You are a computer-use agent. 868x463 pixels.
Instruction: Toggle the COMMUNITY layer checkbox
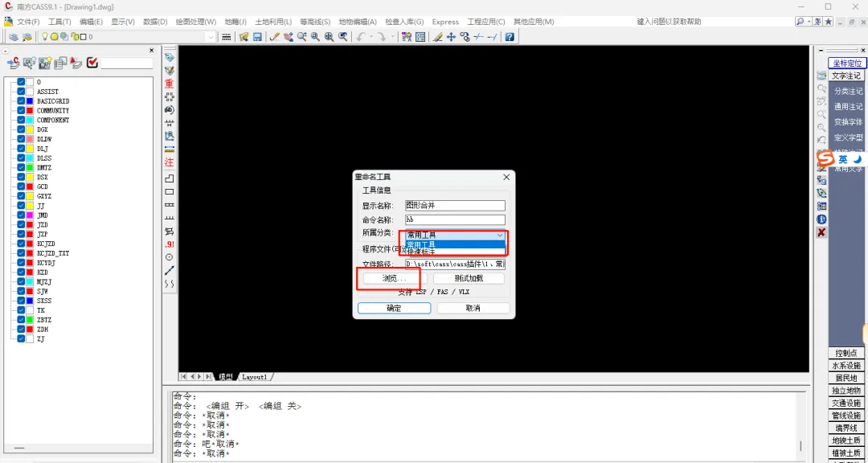point(21,111)
